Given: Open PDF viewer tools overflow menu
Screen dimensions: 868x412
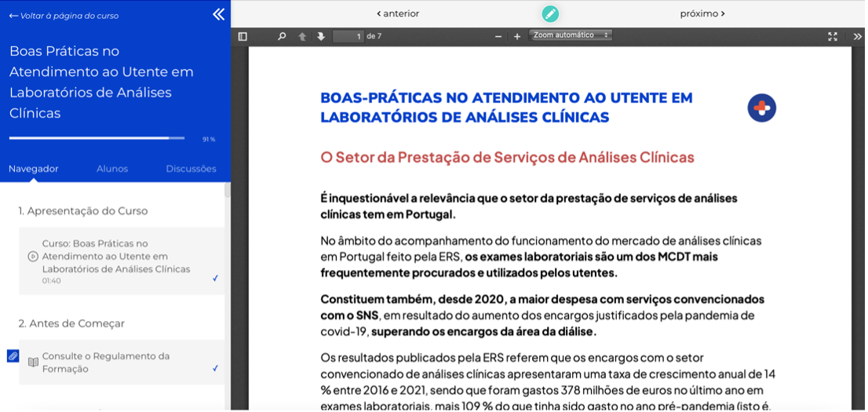Looking at the screenshot, I should pyautogui.click(x=857, y=36).
